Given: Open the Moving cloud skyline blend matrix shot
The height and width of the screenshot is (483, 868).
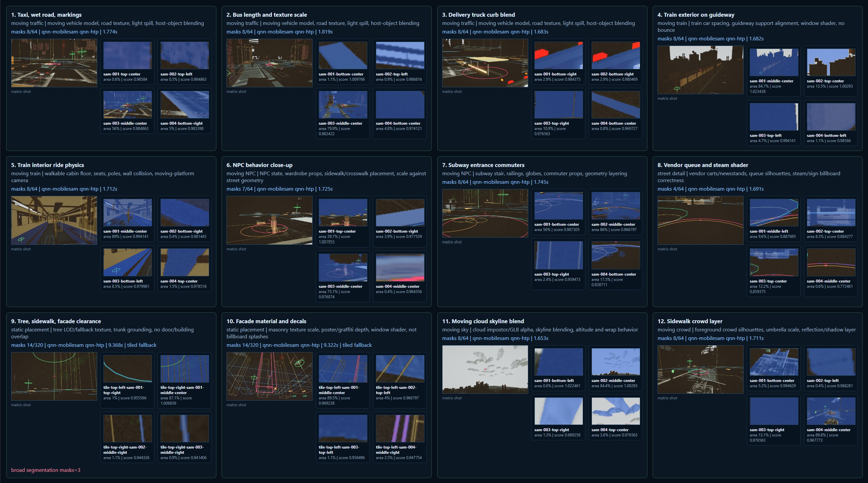Looking at the screenshot, I should coord(485,369).
